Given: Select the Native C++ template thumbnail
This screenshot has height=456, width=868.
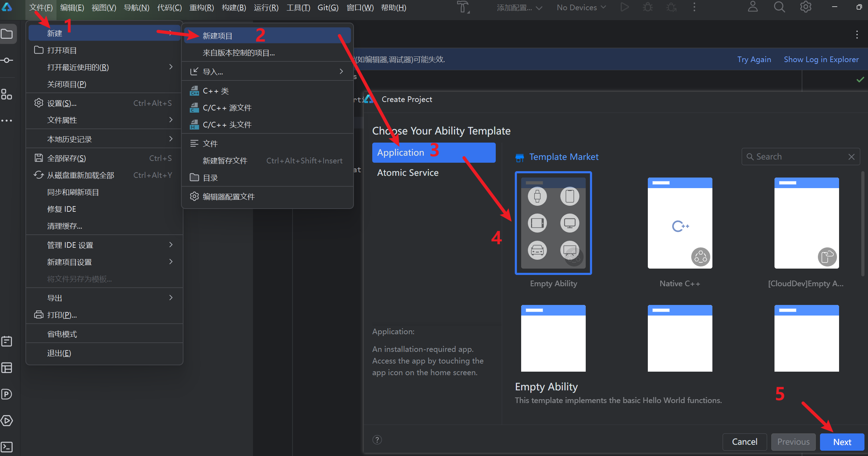Looking at the screenshot, I should pos(680,223).
